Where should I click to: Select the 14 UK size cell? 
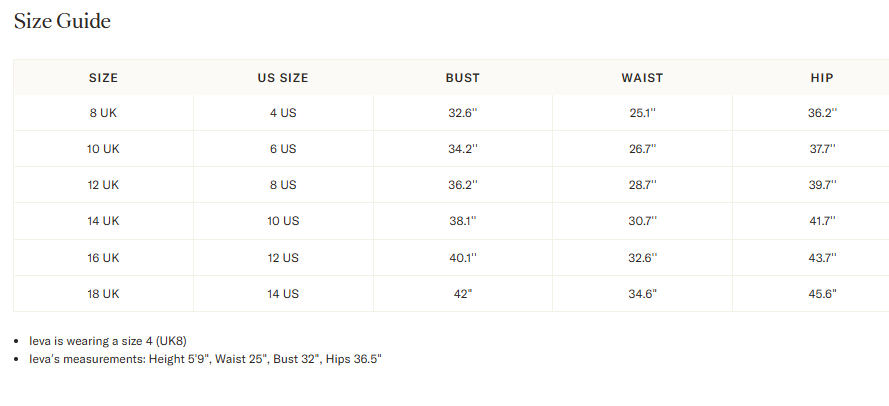[103, 221]
